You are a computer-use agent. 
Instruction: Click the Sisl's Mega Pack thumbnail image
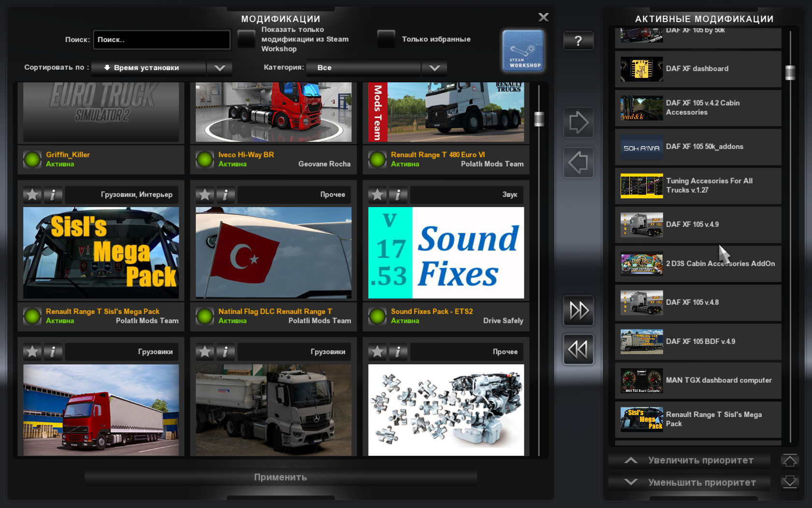tap(101, 253)
